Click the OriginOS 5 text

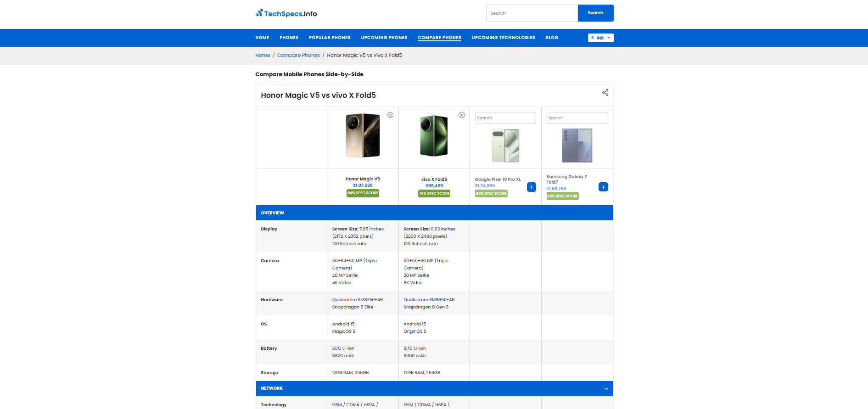click(415, 331)
